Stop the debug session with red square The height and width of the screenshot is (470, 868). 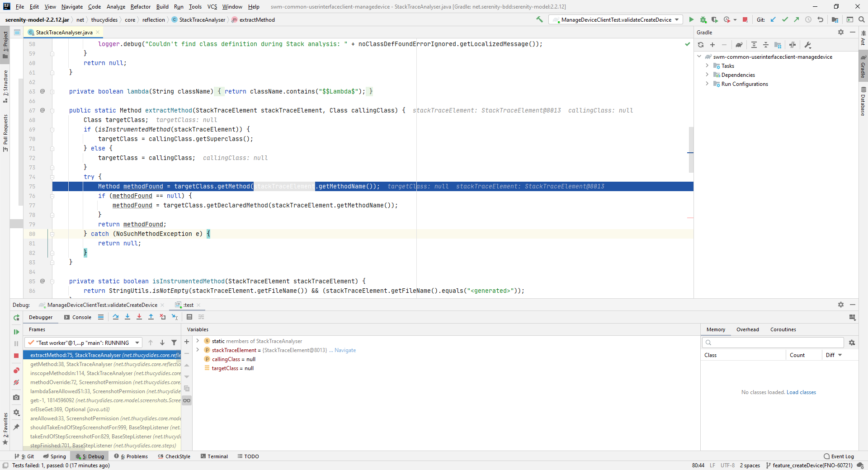click(x=16, y=356)
